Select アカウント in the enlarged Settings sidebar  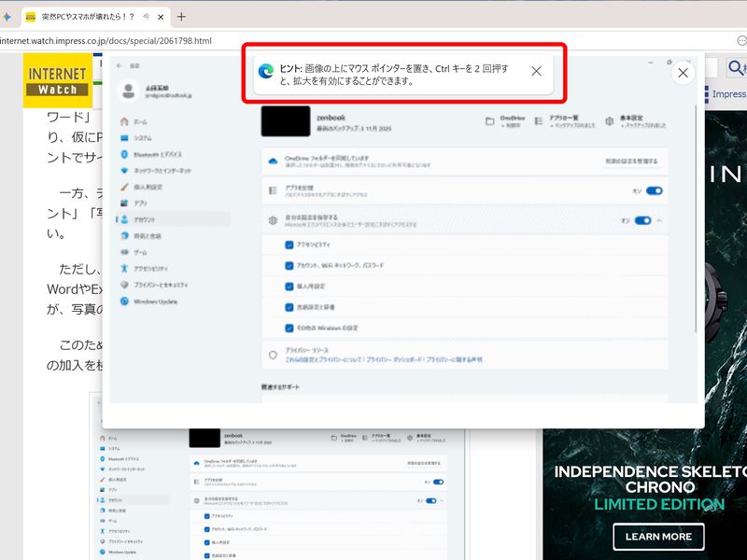(x=173, y=219)
